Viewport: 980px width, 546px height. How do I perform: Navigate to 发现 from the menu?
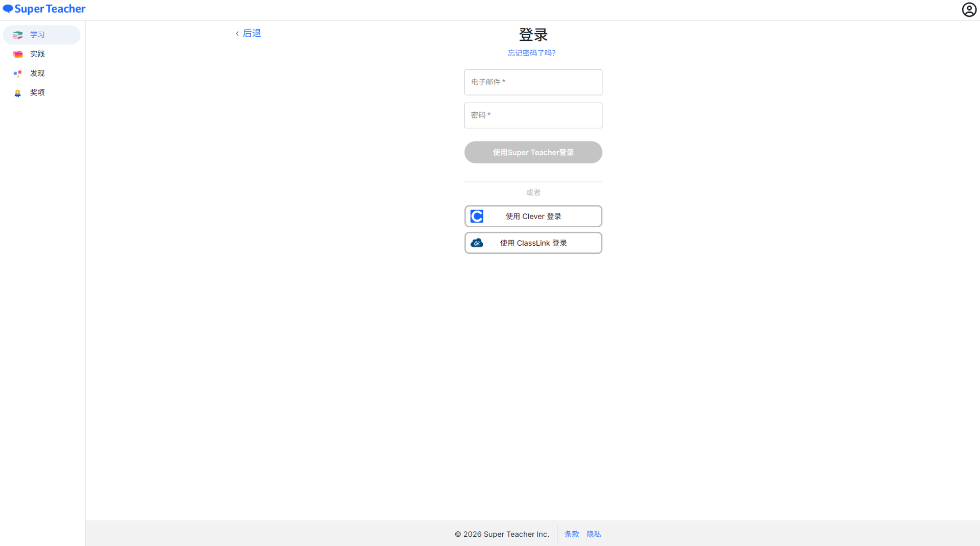(x=37, y=73)
